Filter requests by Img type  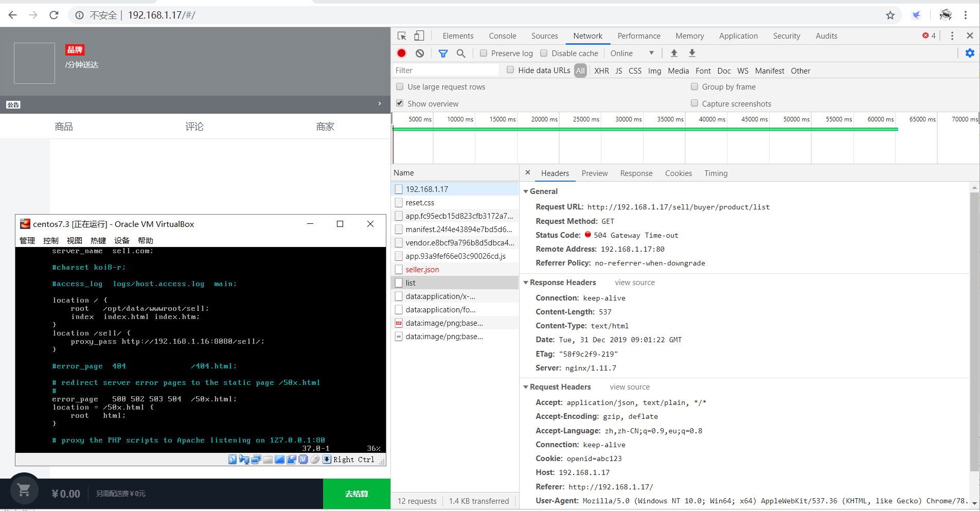[x=654, y=71]
